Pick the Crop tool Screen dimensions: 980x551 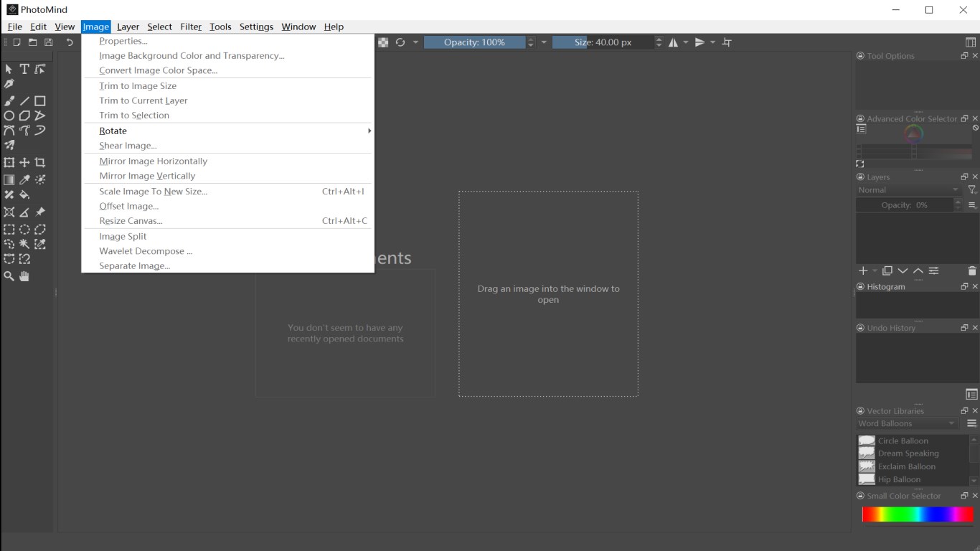(41, 161)
